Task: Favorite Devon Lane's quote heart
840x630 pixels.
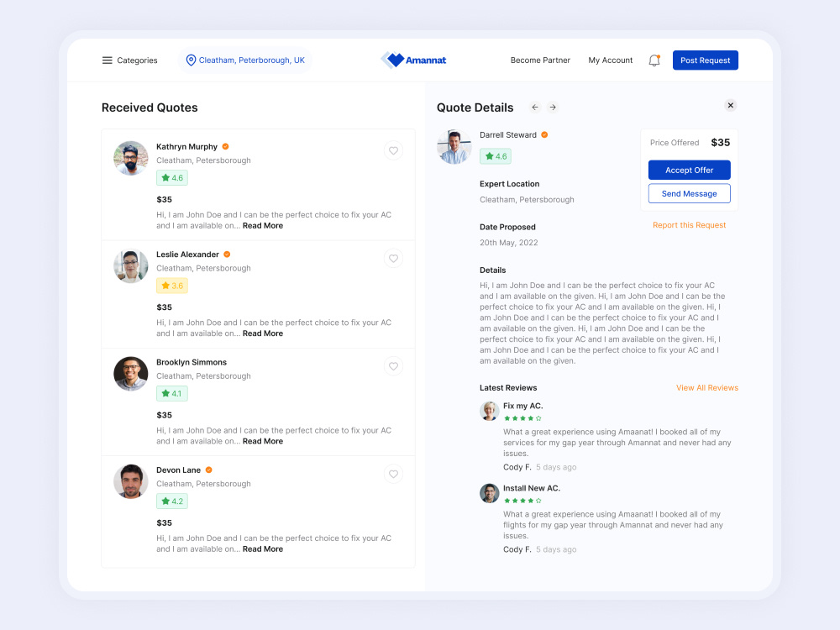Action: (x=393, y=474)
